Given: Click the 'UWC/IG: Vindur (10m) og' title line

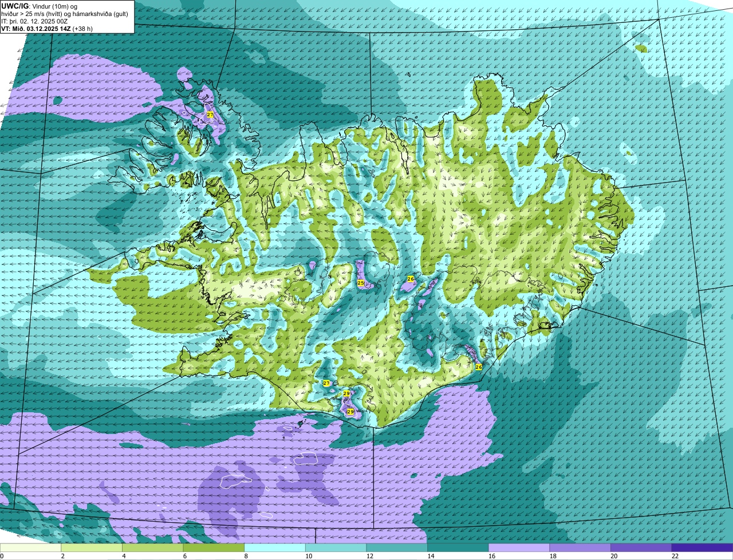Looking at the screenshot, I should [39, 6].
